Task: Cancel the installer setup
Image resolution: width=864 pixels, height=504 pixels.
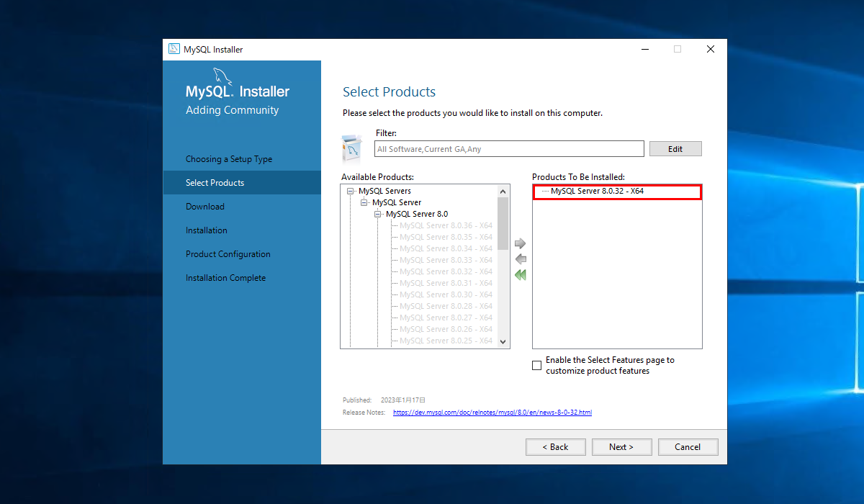Action: pos(688,447)
